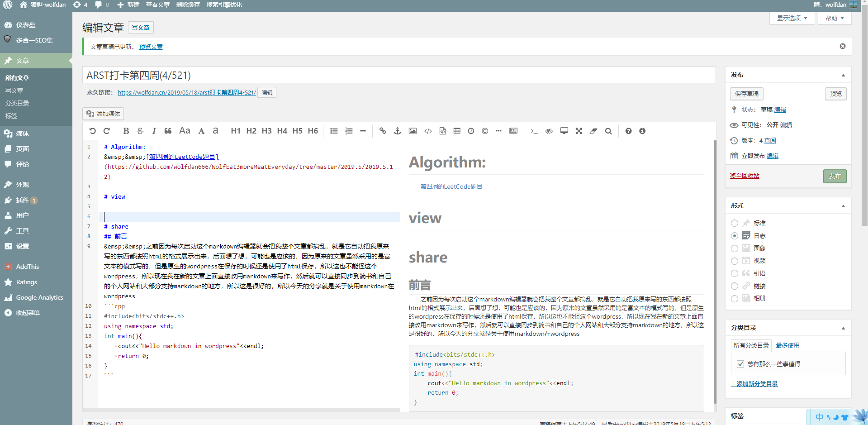Select the 标准 post format
The height and width of the screenshot is (425, 868).
click(x=735, y=223)
